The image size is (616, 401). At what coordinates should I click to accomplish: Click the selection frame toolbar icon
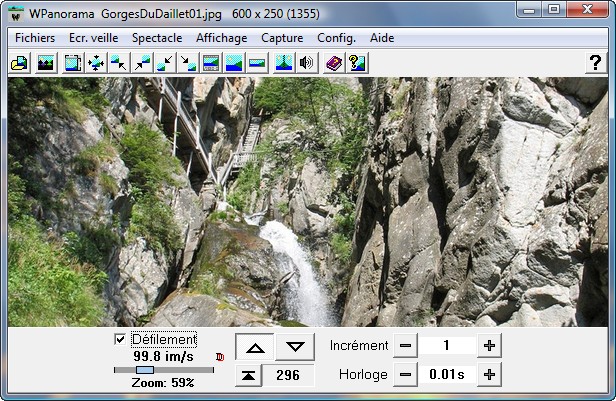tap(73, 63)
